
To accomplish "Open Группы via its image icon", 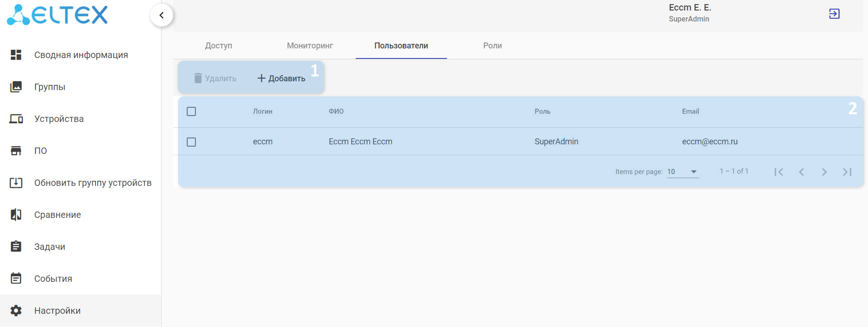I will click(16, 87).
